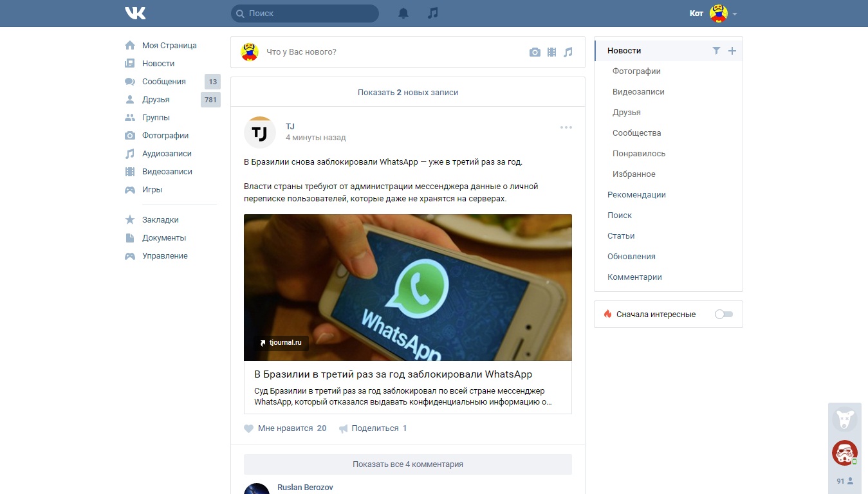Expand Показать 2 новых записи

408,92
